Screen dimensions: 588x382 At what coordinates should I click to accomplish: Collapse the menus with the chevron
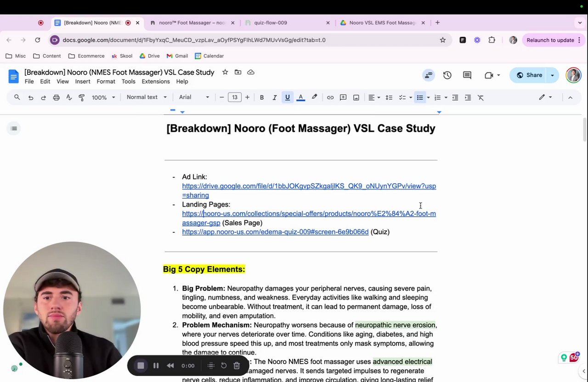[570, 97]
